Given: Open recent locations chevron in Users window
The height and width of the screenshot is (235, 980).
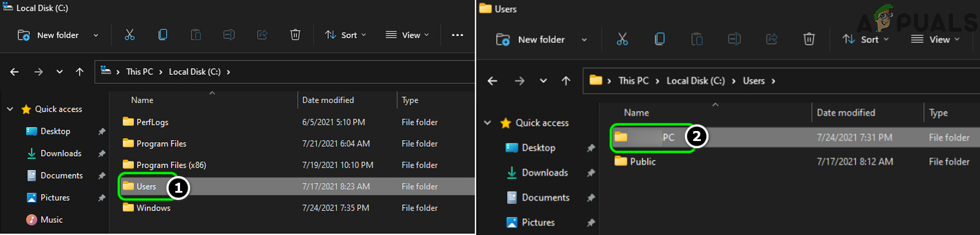Looking at the screenshot, I should tap(544, 81).
